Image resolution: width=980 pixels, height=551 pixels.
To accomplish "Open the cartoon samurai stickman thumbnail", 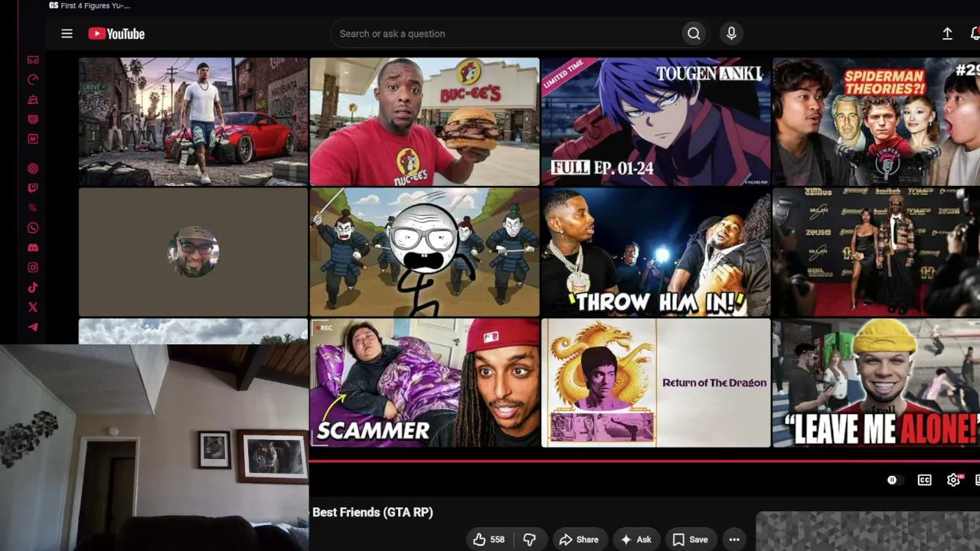I will tap(424, 253).
